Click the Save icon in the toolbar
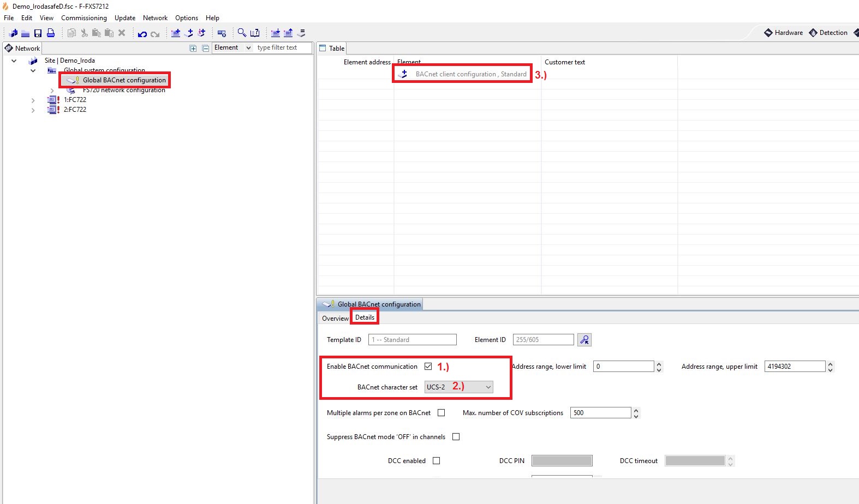 coord(38,33)
